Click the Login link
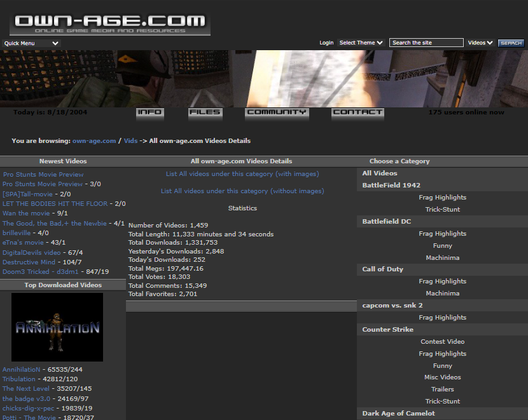Image resolution: width=528 pixels, height=420 pixels. pos(326,43)
